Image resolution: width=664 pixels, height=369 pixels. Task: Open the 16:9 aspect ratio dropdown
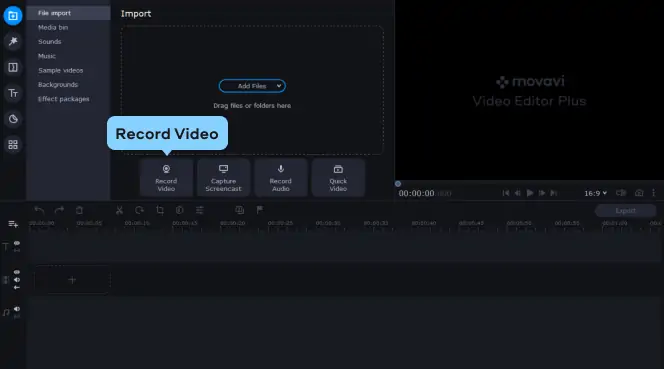tap(595, 193)
